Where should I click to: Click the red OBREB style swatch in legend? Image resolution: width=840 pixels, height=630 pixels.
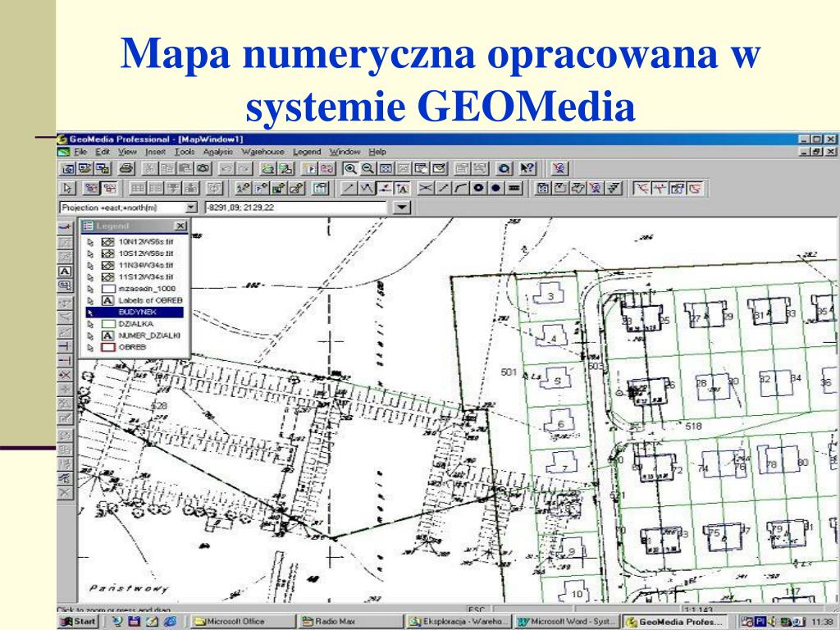click(108, 348)
